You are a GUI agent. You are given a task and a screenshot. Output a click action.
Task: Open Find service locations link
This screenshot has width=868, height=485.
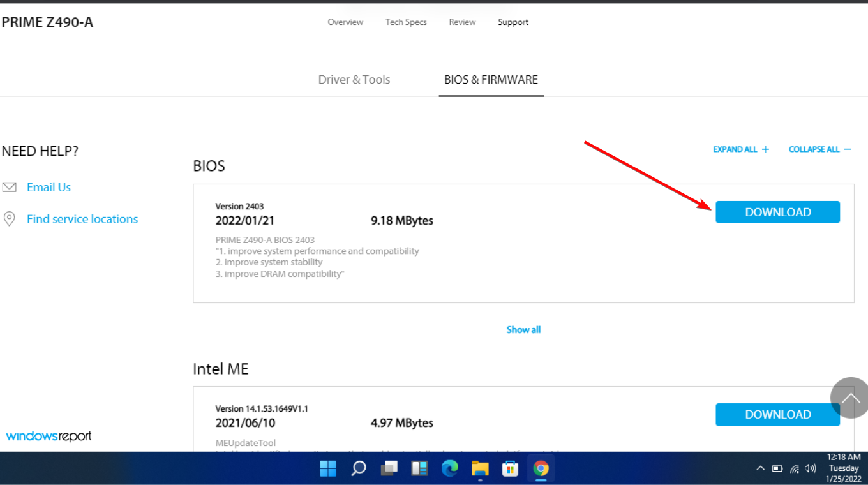coord(82,219)
